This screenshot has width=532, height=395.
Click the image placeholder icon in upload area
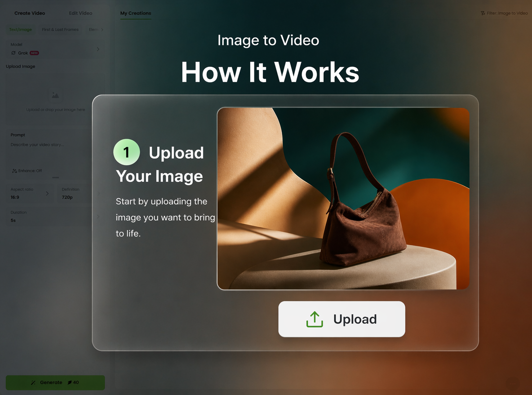[x=55, y=95]
